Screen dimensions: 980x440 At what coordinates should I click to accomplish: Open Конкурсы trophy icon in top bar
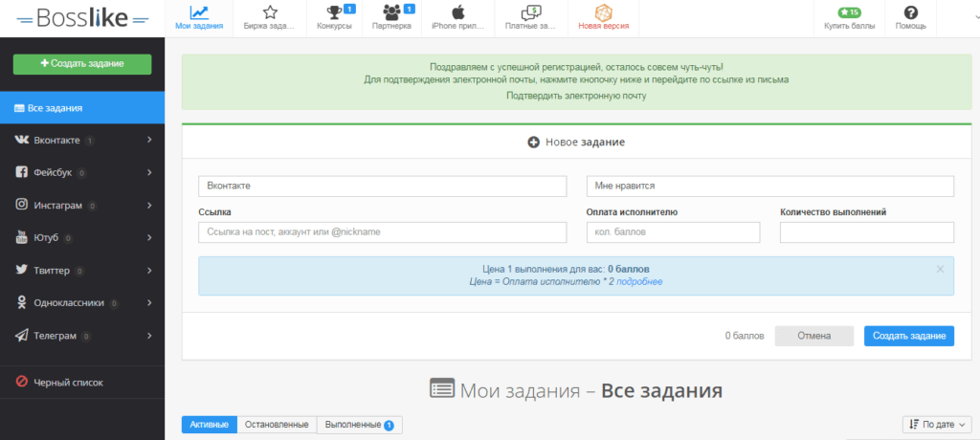pos(334,12)
